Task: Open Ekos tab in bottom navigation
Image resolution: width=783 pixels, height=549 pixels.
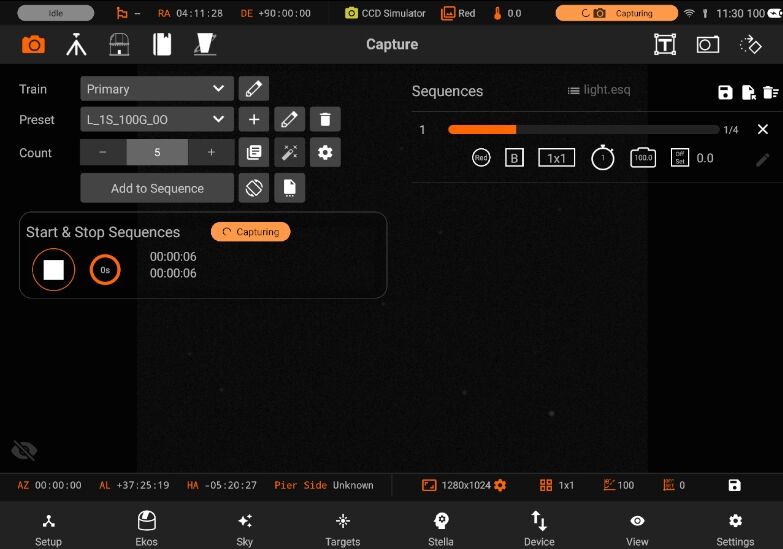Action: point(146,530)
